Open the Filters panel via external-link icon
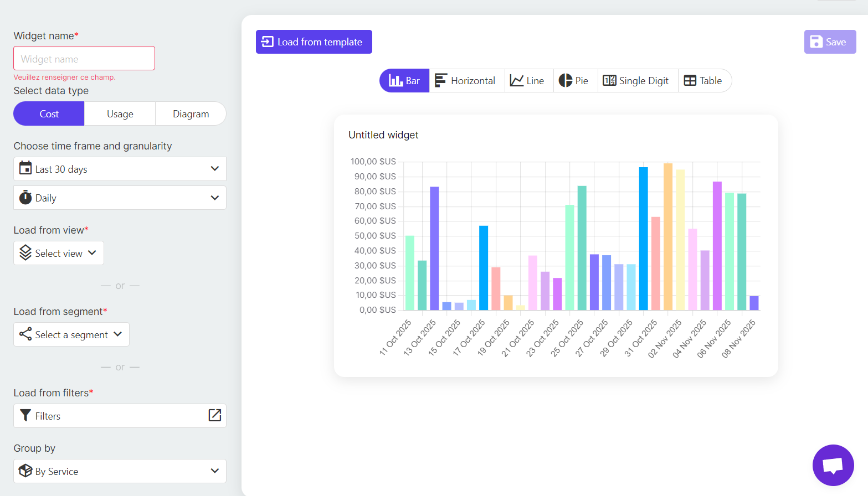Image resolution: width=868 pixels, height=496 pixels. click(x=214, y=416)
